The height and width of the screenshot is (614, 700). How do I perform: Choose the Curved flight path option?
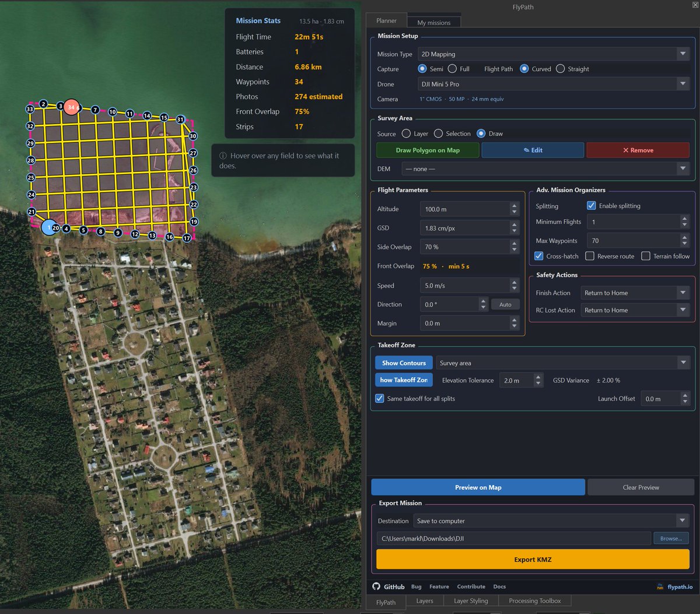coord(524,69)
